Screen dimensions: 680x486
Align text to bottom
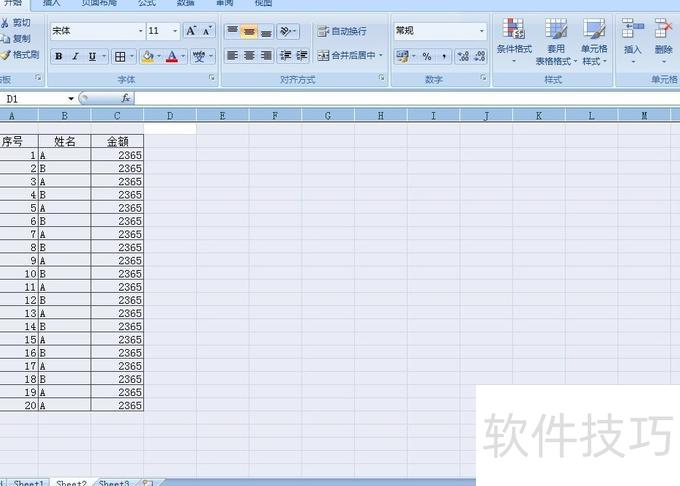266,31
